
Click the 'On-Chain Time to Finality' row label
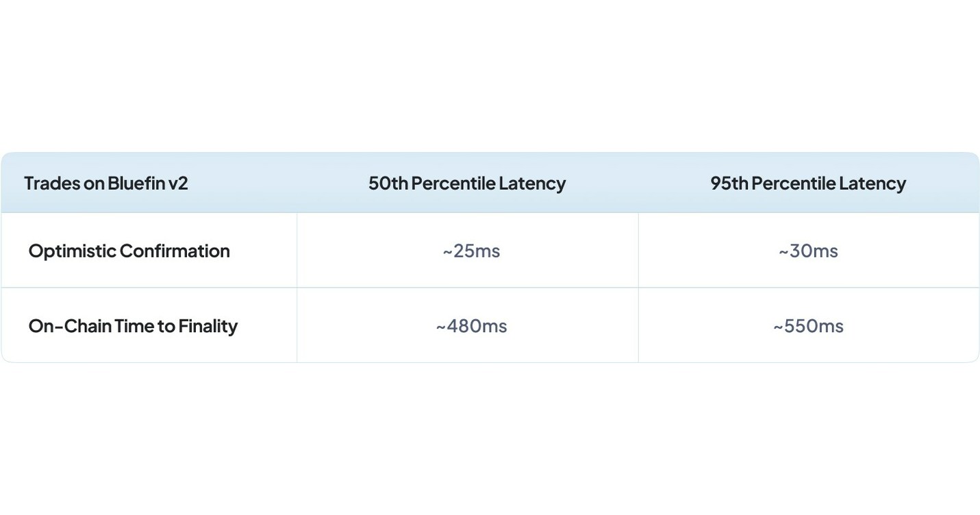[x=133, y=326]
